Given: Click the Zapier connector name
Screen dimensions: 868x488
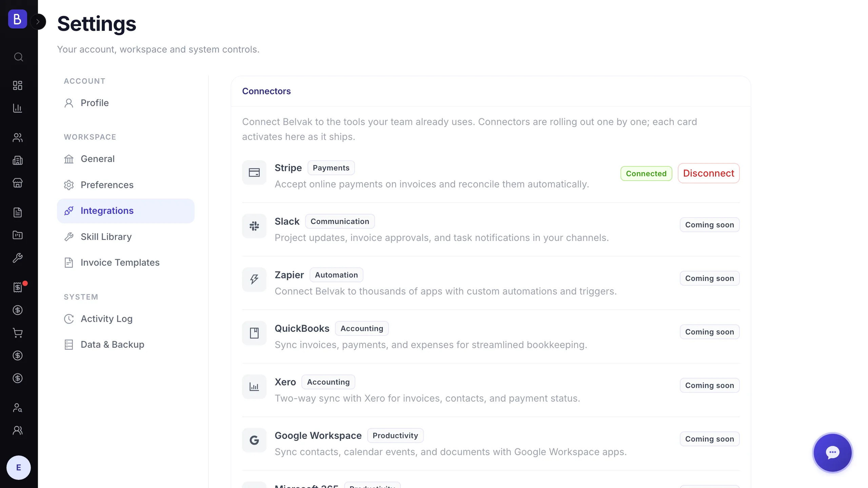Looking at the screenshot, I should (x=289, y=275).
